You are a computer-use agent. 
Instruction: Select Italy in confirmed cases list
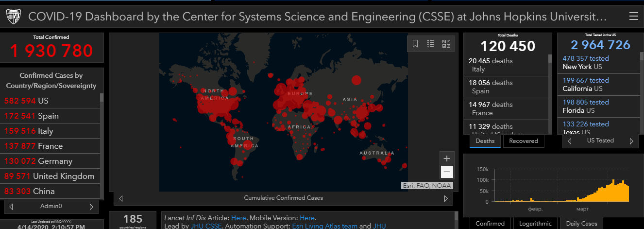click(51, 131)
